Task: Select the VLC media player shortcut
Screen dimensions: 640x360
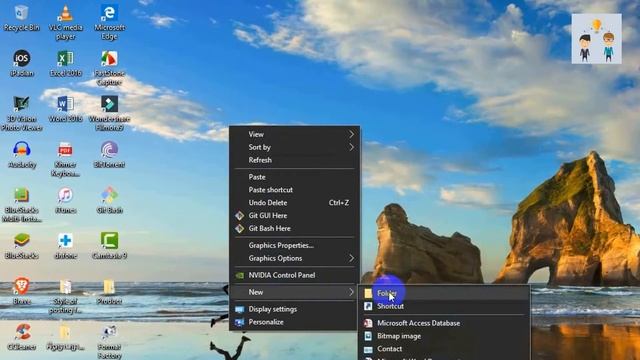Action: pos(65,22)
